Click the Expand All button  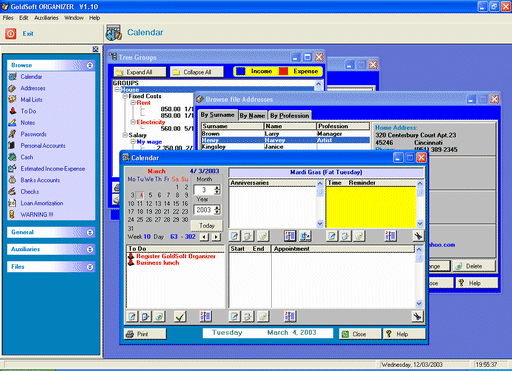point(140,72)
